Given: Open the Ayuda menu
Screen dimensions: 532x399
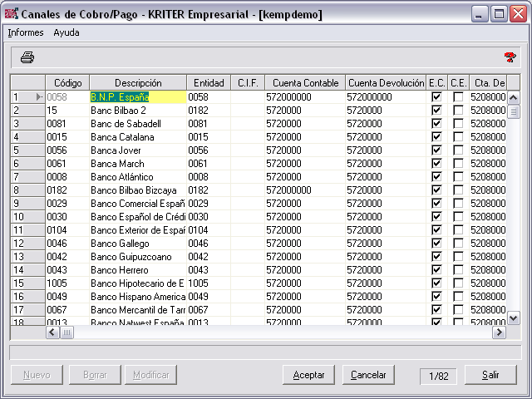Looking at the screenshot, I should [x=66, y=32].
